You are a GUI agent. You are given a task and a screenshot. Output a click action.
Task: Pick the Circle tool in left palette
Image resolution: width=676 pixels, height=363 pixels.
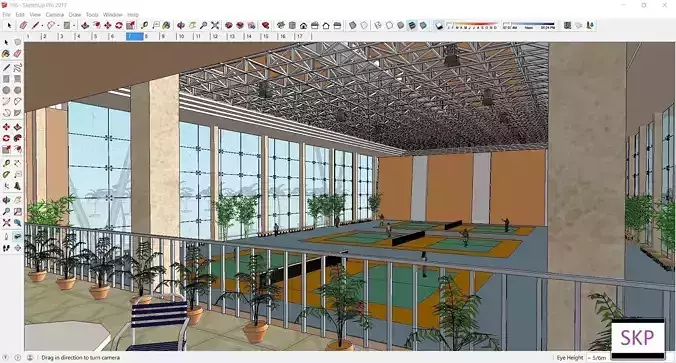point(6,90)
